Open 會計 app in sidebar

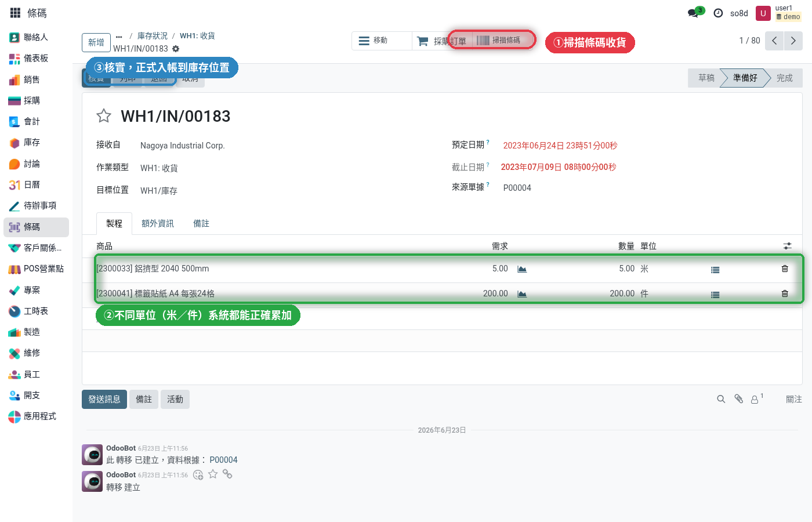(36, 121)
